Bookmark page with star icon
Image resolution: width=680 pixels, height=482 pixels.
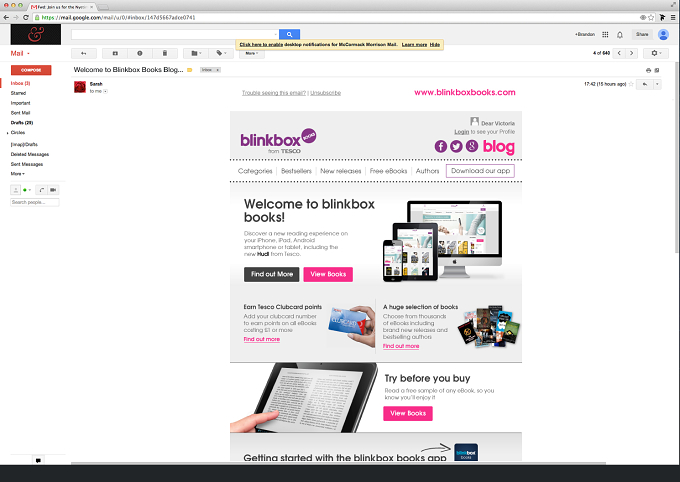(x=651, y=17)
